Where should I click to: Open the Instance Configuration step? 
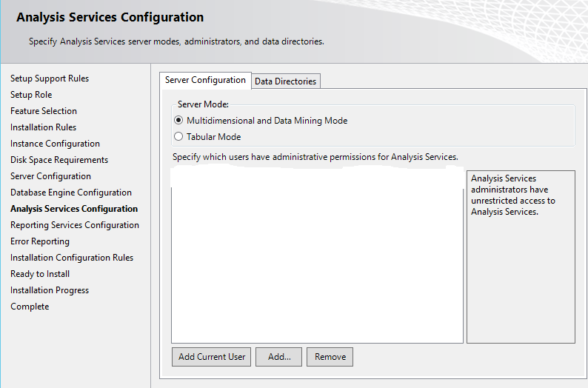[55, 144]
